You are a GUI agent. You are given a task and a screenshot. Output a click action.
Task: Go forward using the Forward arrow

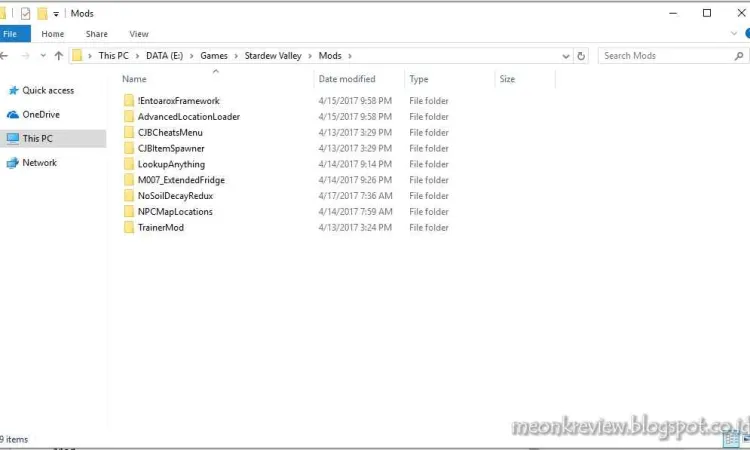pyautogui.click(x=25, y=56)
